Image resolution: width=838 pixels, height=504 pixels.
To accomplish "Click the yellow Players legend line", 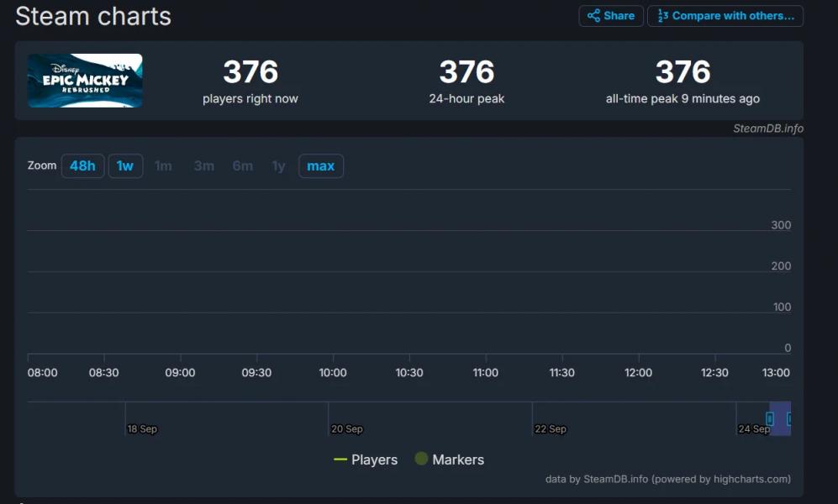I will click(340, 459).
